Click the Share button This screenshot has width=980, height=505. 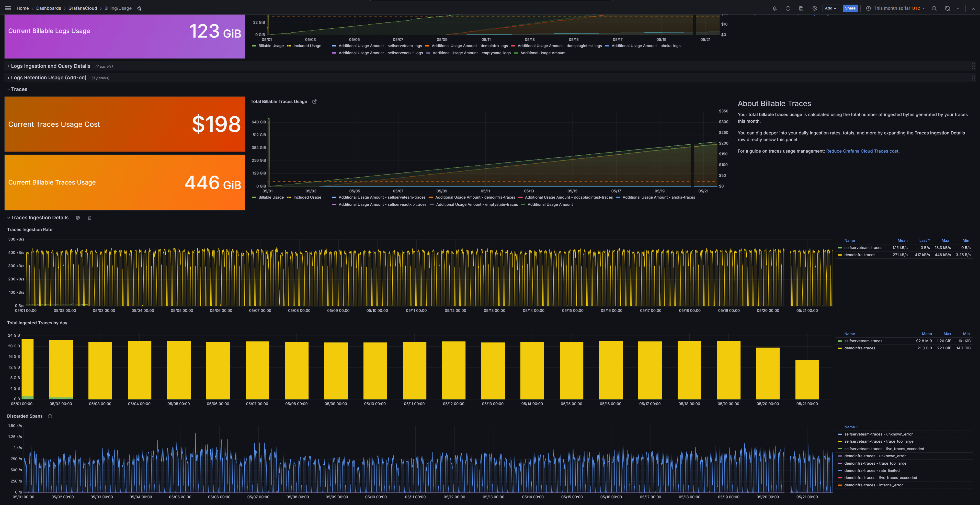pyautogui.click(x=850, y=8)
